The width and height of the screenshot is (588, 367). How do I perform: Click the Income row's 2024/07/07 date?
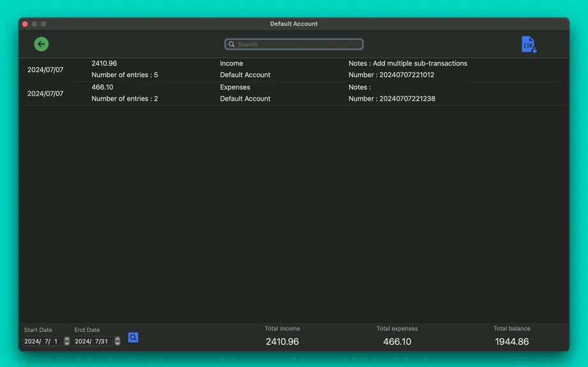[45, 69]
